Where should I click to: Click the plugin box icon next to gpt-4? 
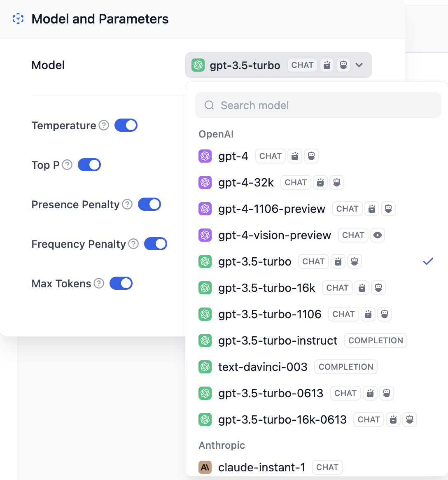295,156
